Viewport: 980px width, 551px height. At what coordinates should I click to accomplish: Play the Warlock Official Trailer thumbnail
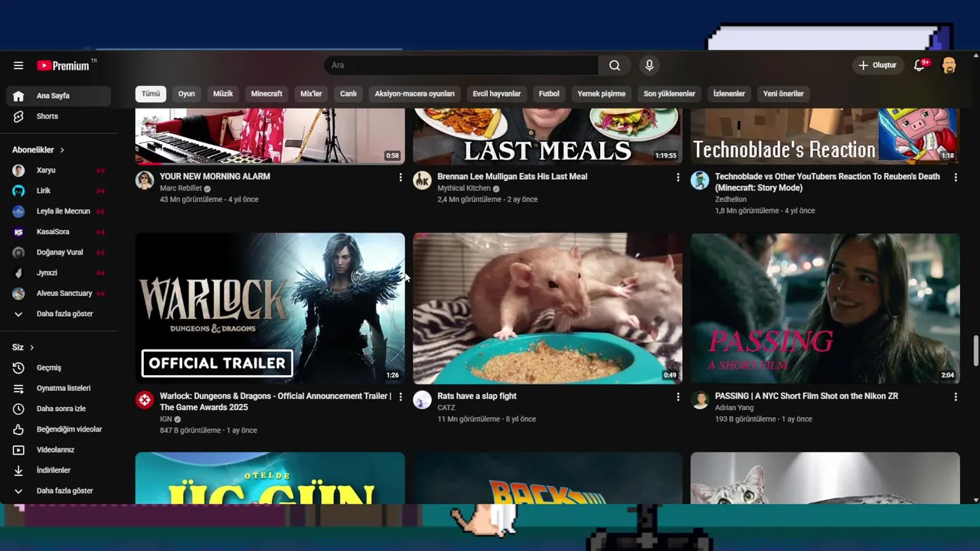point(270,308)
